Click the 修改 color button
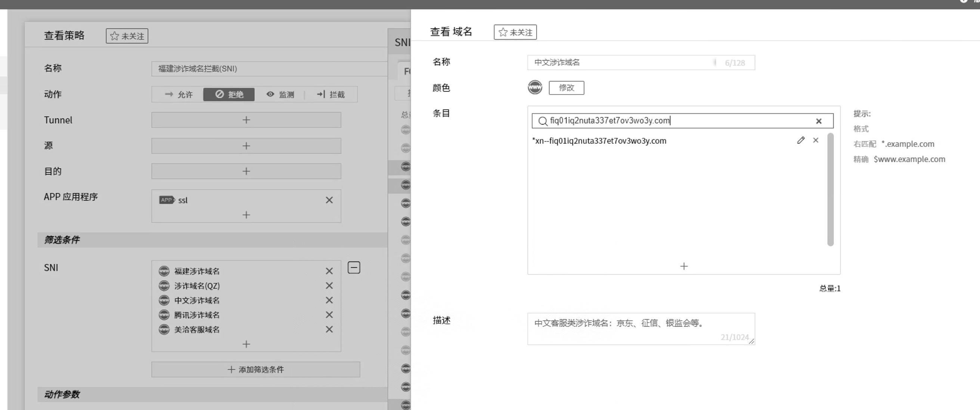 [566, 88]
